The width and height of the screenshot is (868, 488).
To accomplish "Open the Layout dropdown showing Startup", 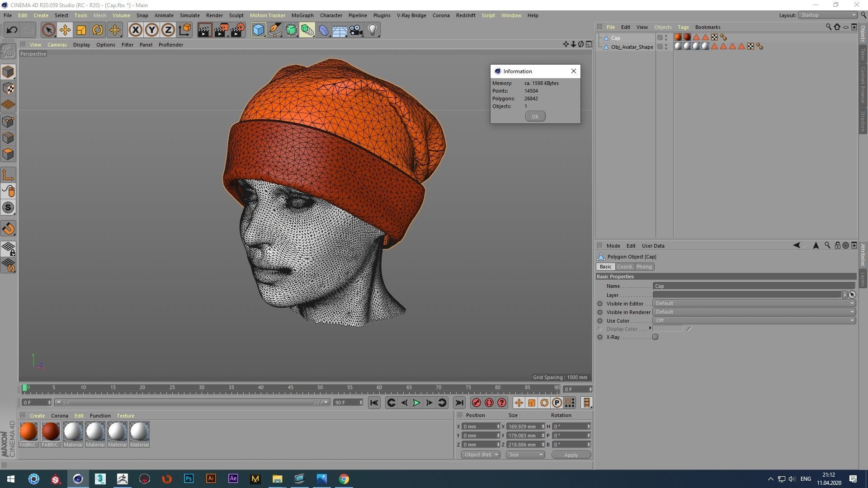I will (x=827, y=15).
